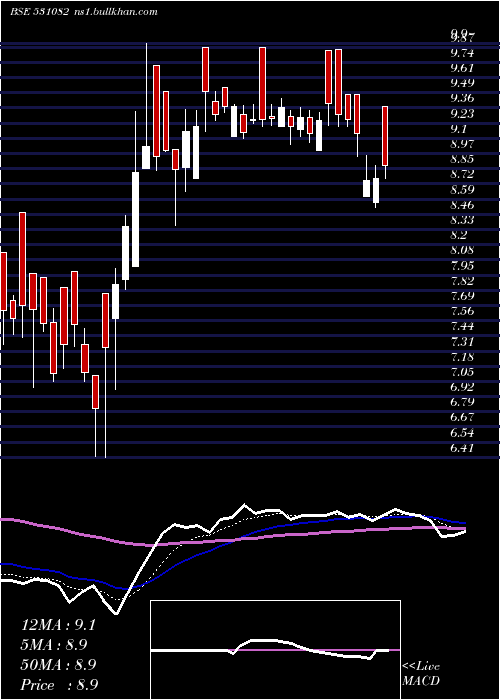Select the 7.44 price level label
The height and width of the screenshot is (700, 500).
(462, 326)
